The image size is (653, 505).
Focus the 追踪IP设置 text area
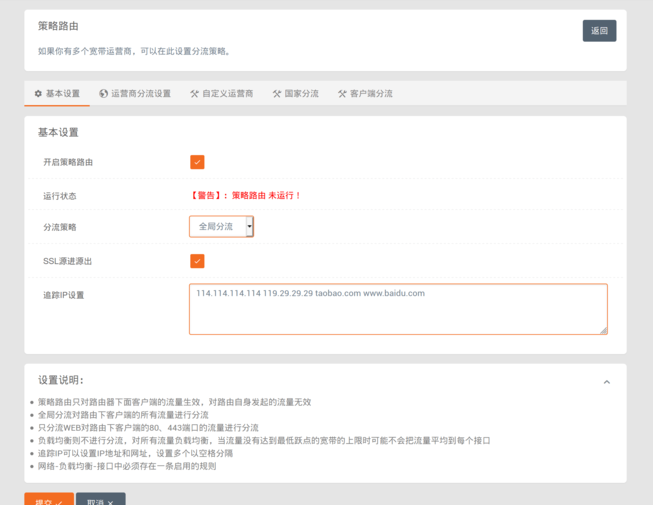tap(397, 309)
